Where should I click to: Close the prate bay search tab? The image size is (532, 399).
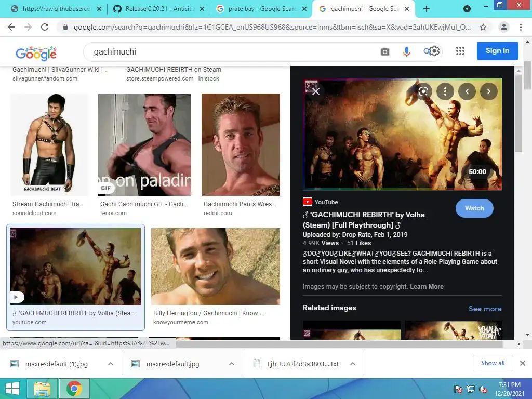(x=304, y=9)
